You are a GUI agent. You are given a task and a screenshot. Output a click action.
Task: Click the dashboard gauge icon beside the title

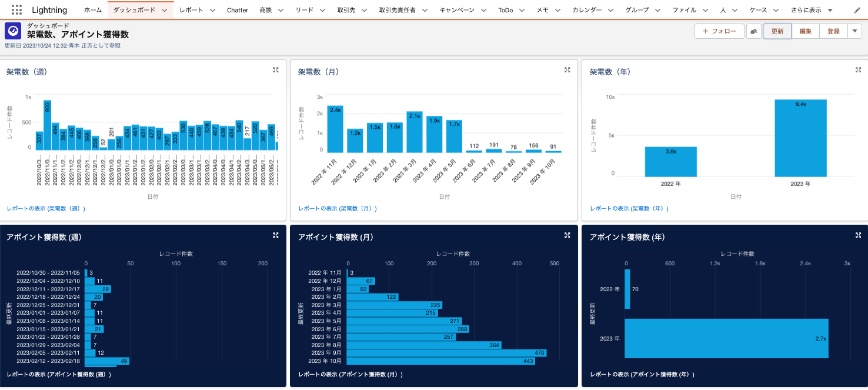[13, 31]
